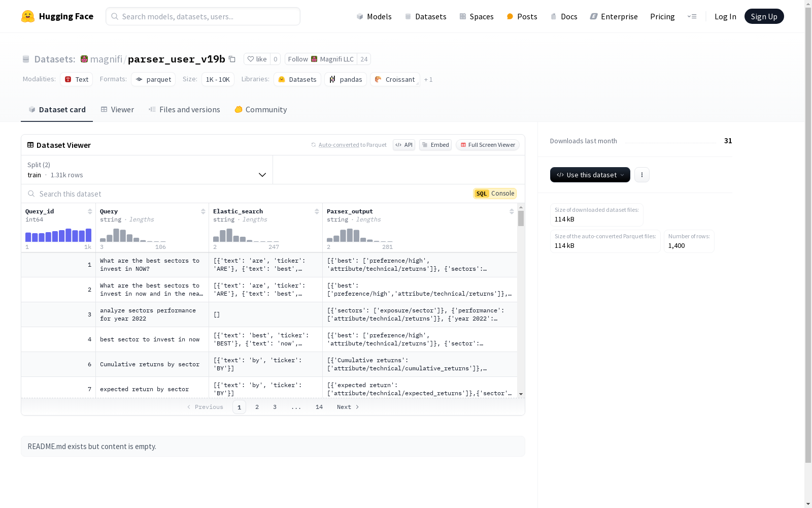
Task: Open the SQL Console
Action: coord(495,194)
